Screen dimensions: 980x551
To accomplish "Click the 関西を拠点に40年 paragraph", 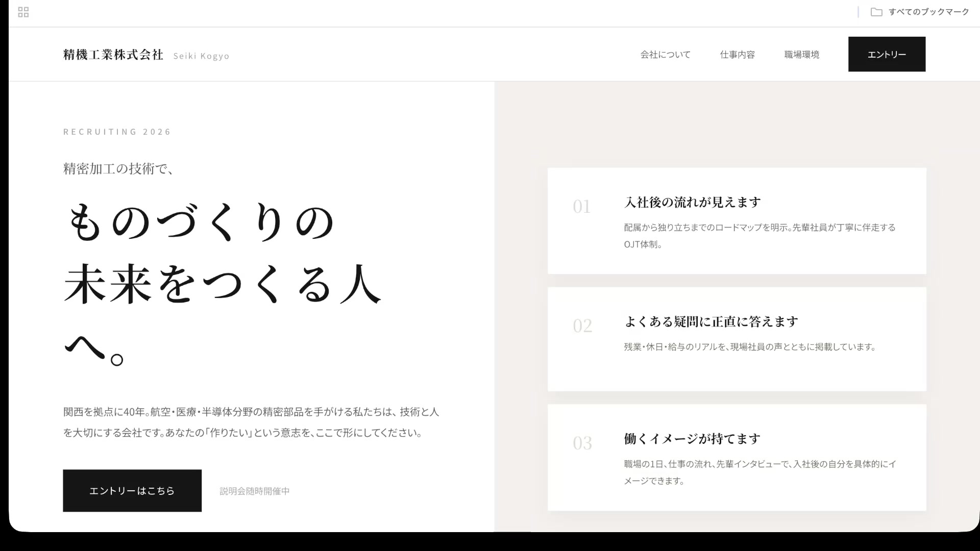I will click(251, 422).
